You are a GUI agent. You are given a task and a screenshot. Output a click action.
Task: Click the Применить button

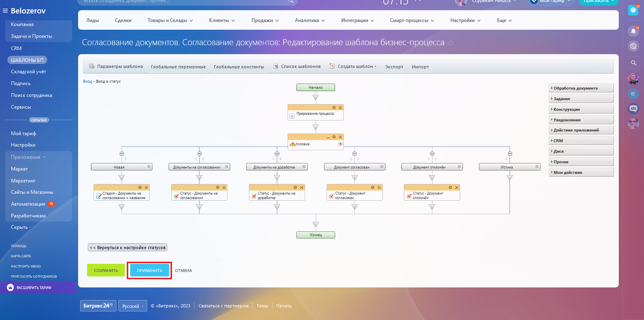pyautogui.click(x=149, y=270)
